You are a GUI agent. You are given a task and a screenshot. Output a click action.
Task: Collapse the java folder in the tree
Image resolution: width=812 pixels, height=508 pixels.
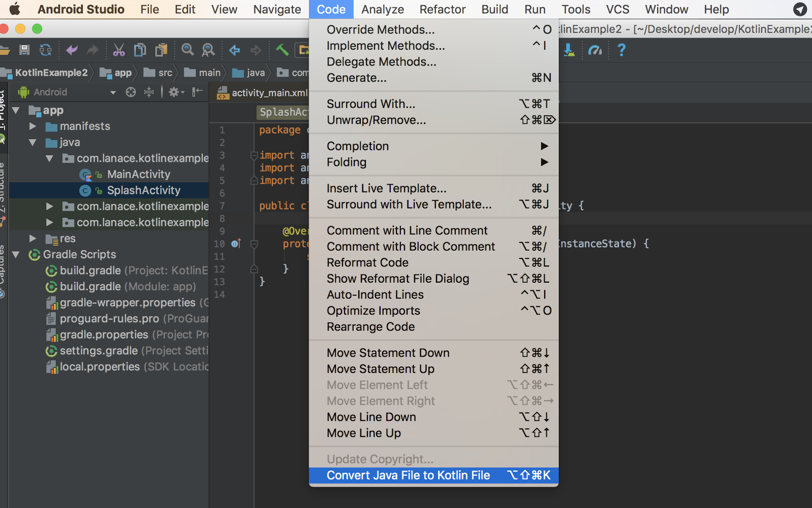point(33,143)
